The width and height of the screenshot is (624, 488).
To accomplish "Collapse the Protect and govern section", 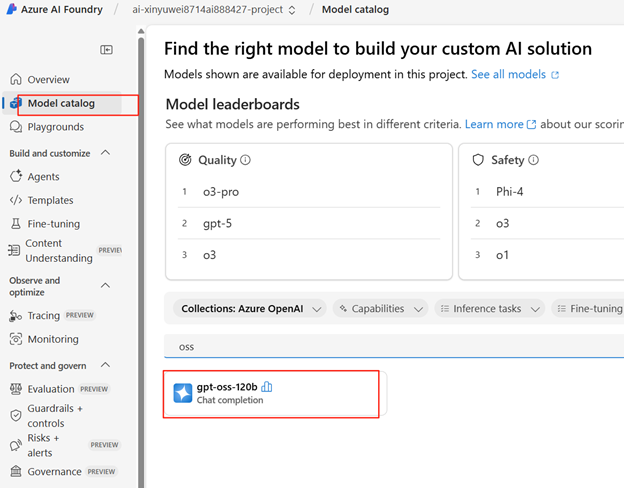I will [x=106, y=366].
